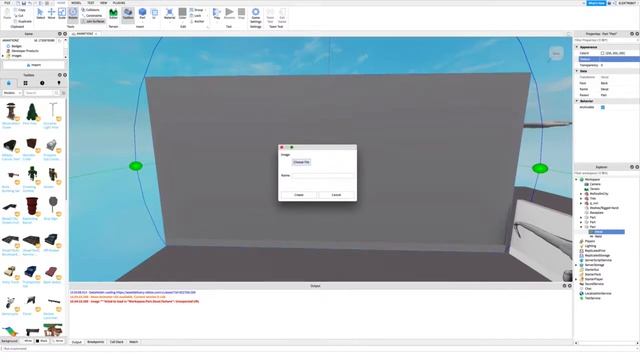This screenshot has width=640, height=360.
Task: Open the TEST ribbon tab
Action: (x=91, y=3)
